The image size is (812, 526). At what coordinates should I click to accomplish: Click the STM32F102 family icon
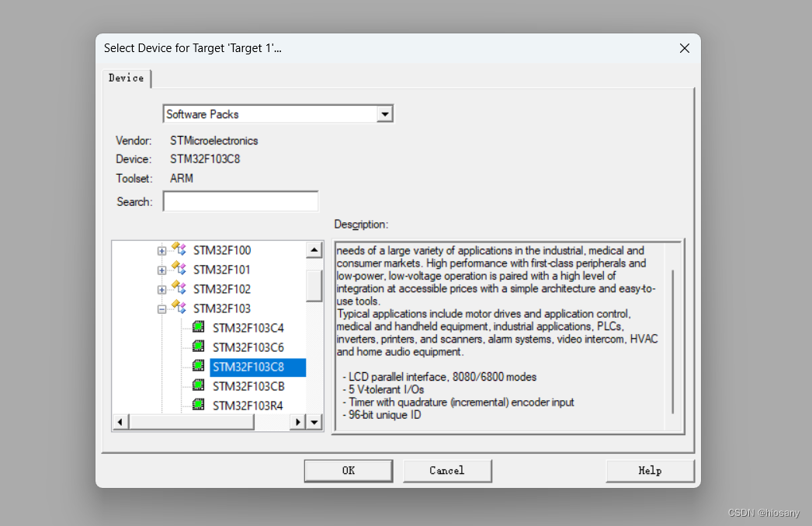pos(179,288)
